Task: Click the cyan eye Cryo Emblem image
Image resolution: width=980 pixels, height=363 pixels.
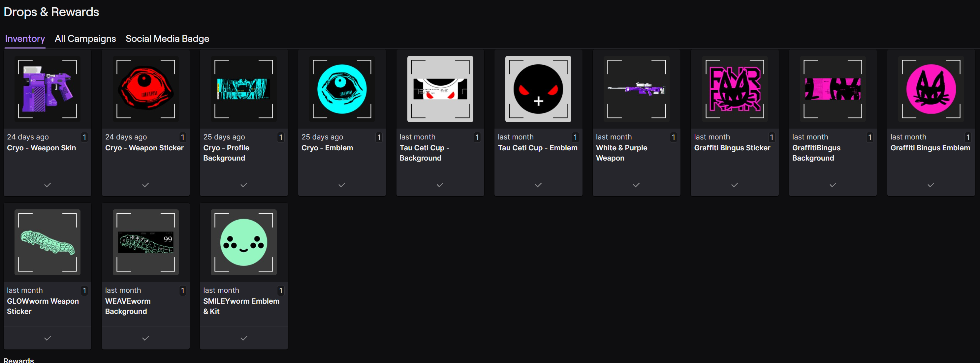Action: pyautogui.click(x=342, y=89)
